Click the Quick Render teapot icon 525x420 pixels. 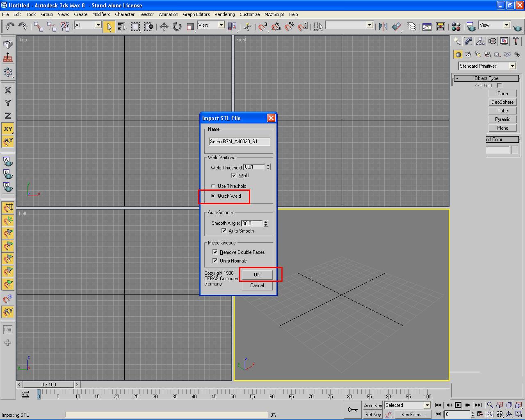tap(518, 27)
